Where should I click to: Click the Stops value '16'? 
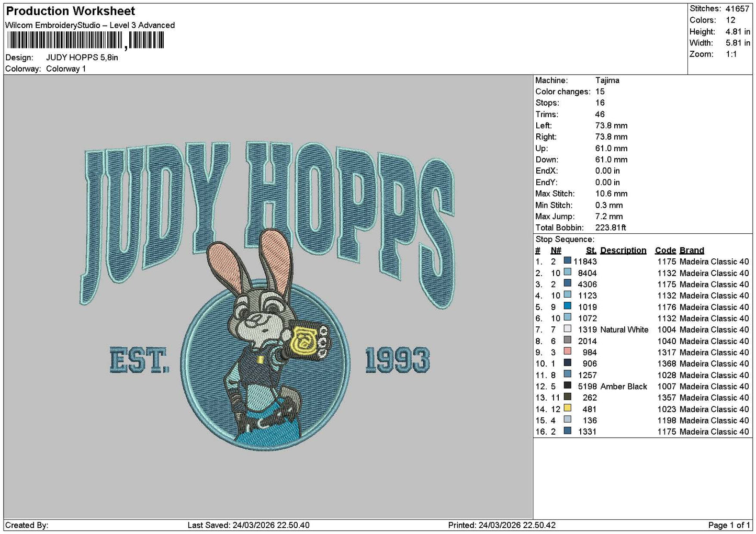(x=600, y=103)
